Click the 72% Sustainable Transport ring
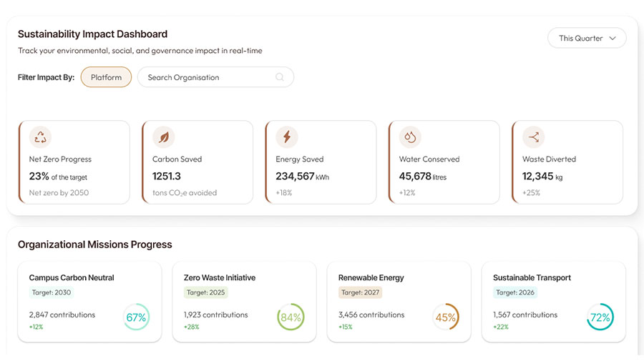Viewport: 644px width, 361px height. [600, 317]
